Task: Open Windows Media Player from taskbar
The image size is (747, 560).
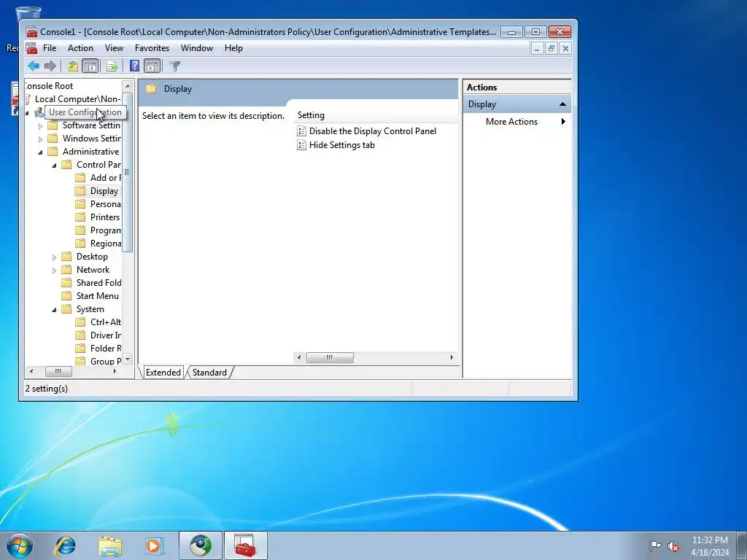Action: point(155,545)
